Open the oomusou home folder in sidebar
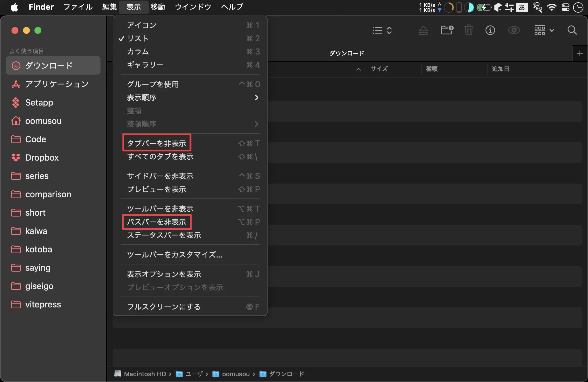Image resolution: width=588 pixels, height=382 pixels. (53, 121)
